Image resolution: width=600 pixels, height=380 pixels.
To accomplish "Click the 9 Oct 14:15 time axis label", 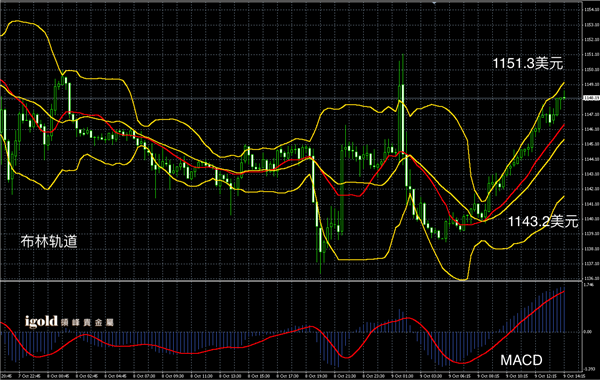I will [x=575, y=376].
